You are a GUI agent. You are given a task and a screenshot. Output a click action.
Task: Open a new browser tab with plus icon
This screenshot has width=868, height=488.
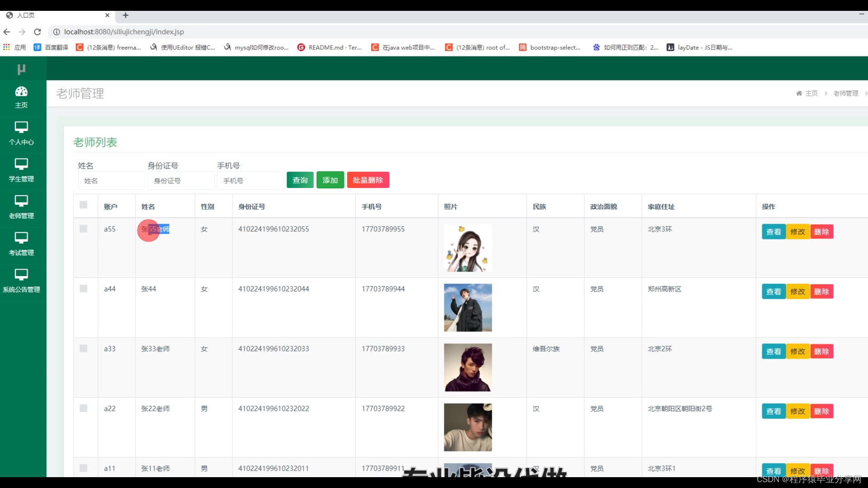pos(126,15)
